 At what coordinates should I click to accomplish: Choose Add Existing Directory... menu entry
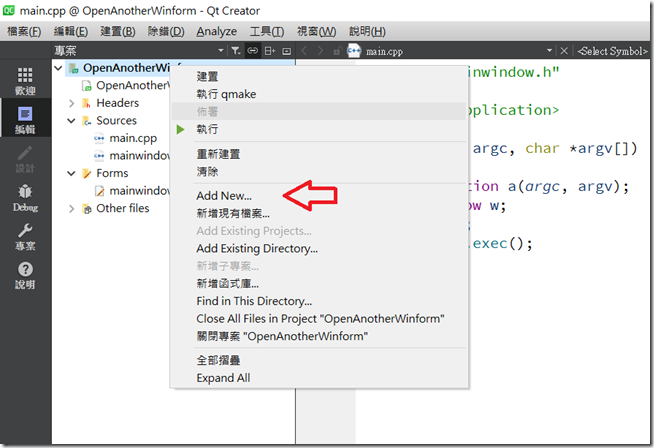319,248
